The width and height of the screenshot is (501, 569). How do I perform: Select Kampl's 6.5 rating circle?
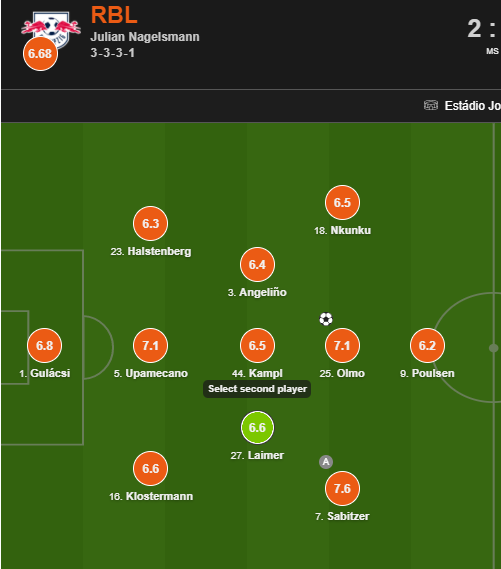(x=257, y=345)
